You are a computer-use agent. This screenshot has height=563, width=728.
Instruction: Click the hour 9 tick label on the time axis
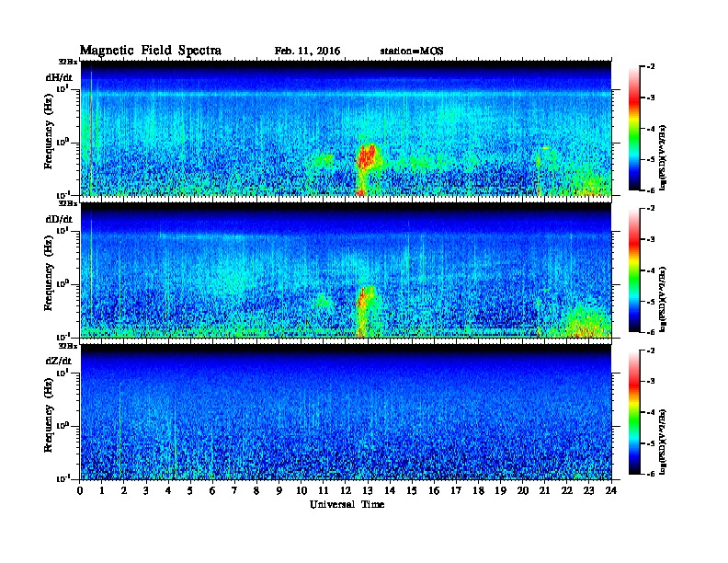(279, 491)
